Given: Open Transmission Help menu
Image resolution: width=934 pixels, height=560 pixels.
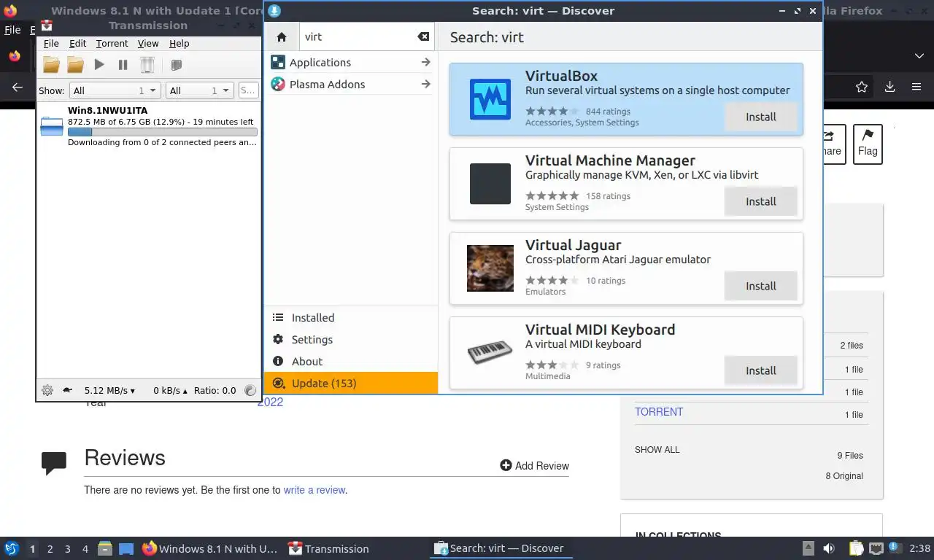Looking at the screenshot, I should coord(179,44).
